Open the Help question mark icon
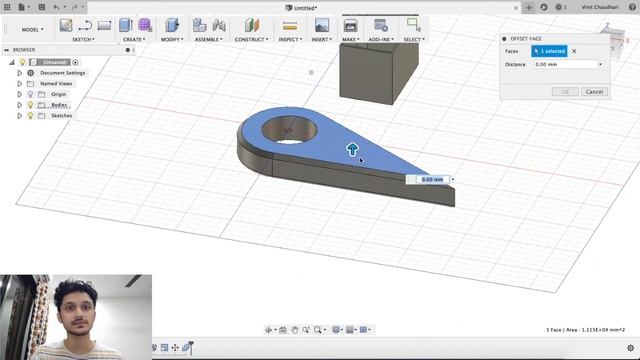 point(633,7)
